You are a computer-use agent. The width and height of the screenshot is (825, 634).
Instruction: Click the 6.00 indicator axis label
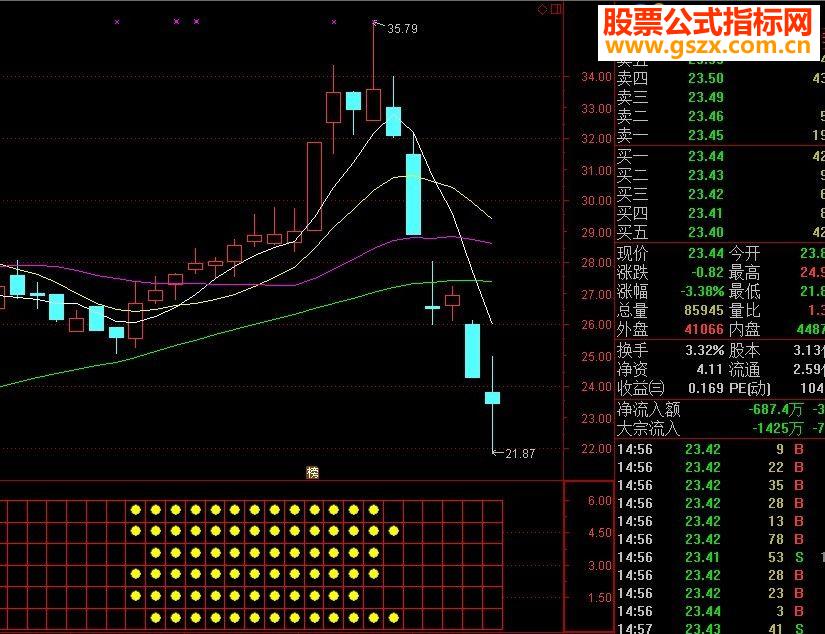coord(600,500)
